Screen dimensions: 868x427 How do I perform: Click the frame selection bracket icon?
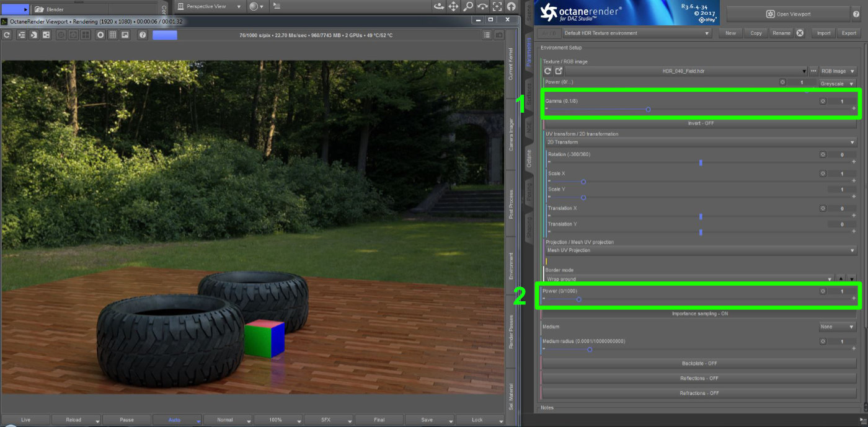tap(497, 7)
